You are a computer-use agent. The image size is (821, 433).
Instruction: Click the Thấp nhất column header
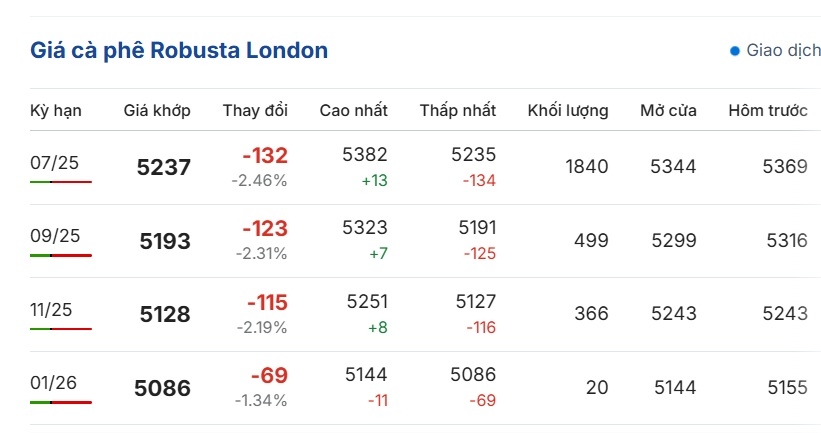point(458,110)
